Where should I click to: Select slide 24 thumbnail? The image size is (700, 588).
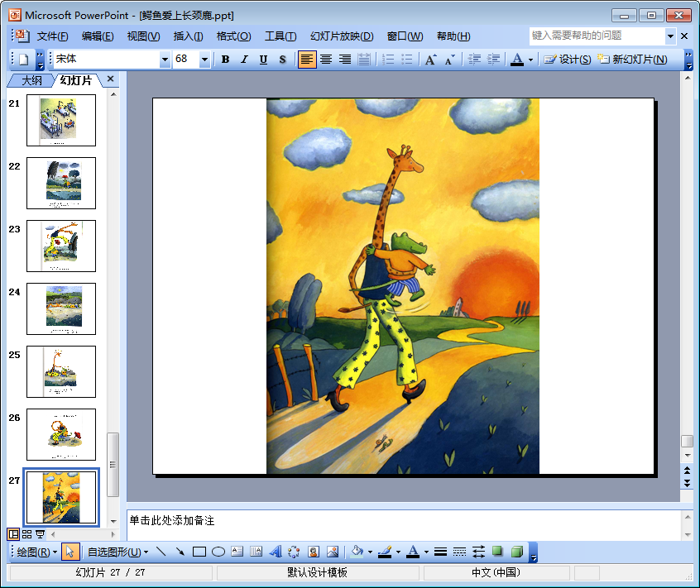pyautogui.click(x=61, y=308)
